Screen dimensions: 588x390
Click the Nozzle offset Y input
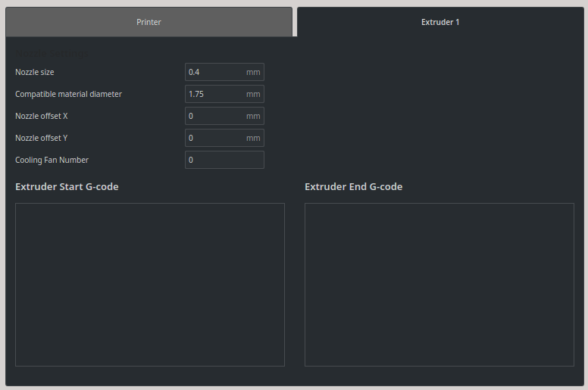coord(224,138)
